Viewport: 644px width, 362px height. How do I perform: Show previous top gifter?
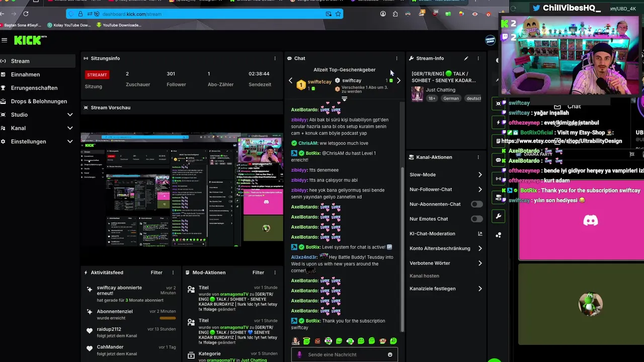pos(290,80)
